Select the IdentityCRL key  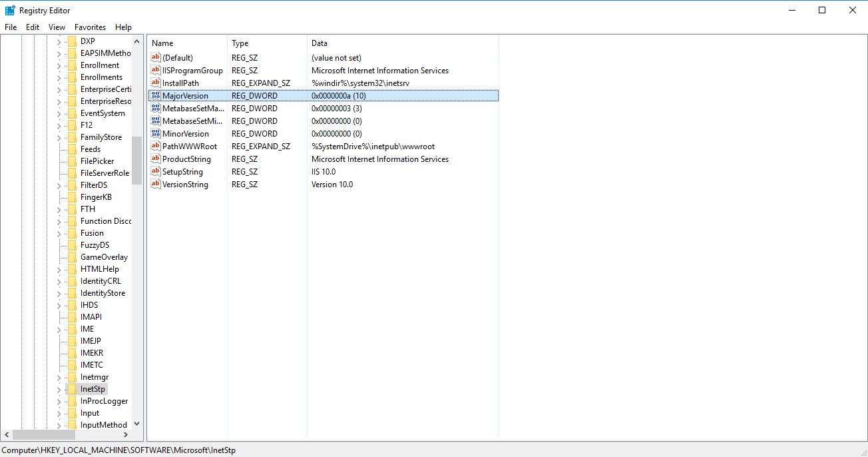pos(101,281)
